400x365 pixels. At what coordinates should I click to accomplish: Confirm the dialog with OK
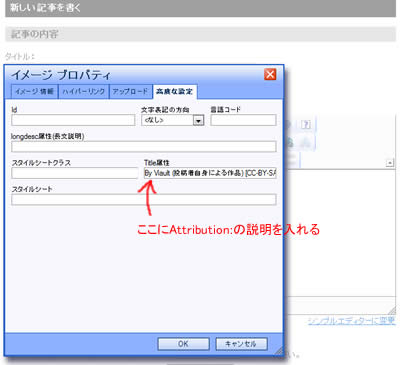183,344
